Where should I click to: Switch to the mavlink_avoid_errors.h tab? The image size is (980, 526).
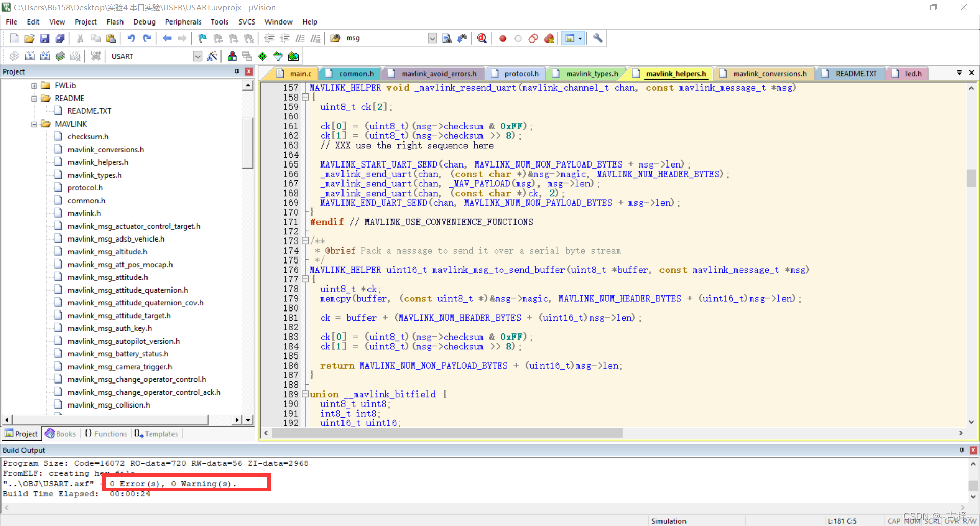click(433, 74)
